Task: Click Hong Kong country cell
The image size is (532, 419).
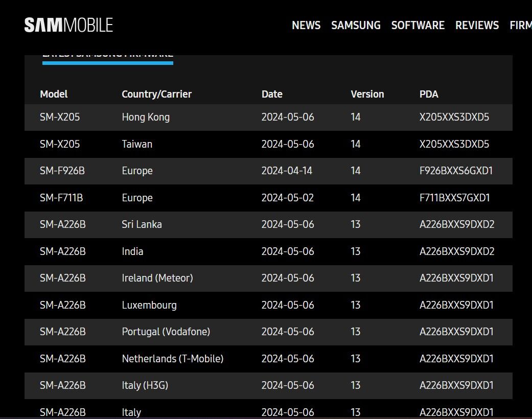Action: click(x=146, y=118)
